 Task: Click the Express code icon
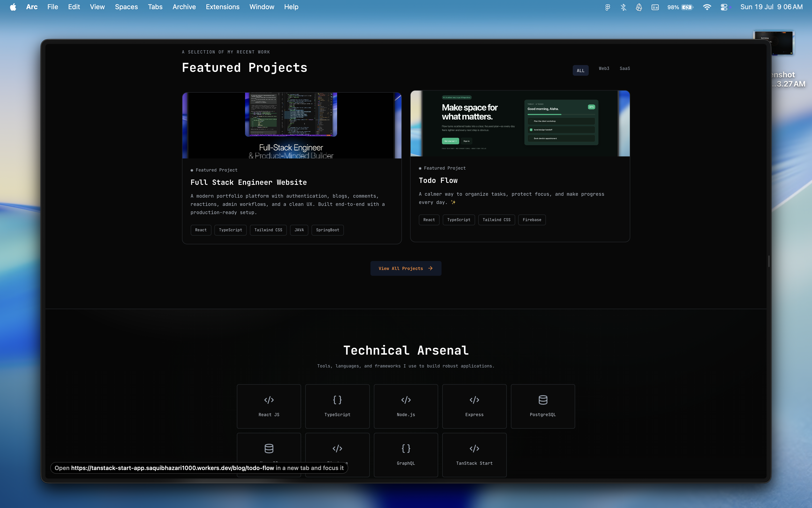point(474,400)
